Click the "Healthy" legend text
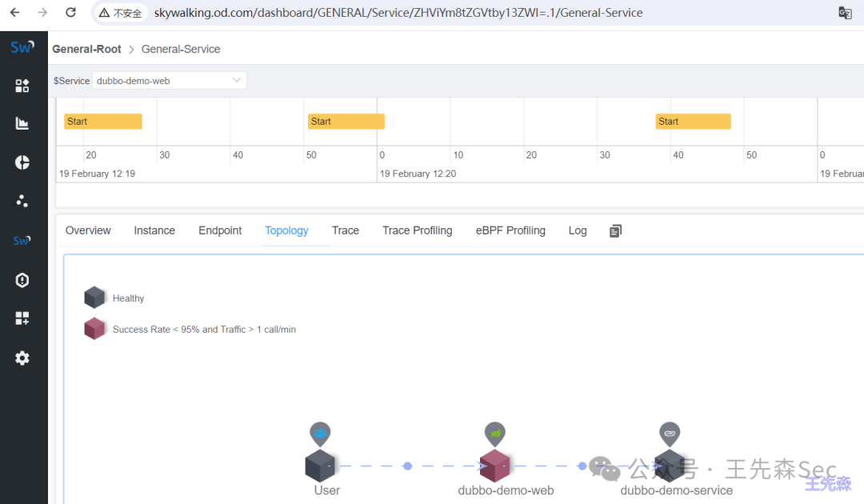The height and width of the screenshot is (504, 864). pyautogui.click(x=128, y=298)
